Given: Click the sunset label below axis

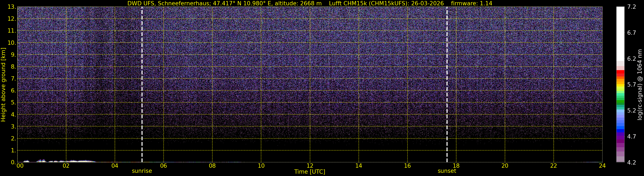Looking at the screenshot, I should click(447, 171).
